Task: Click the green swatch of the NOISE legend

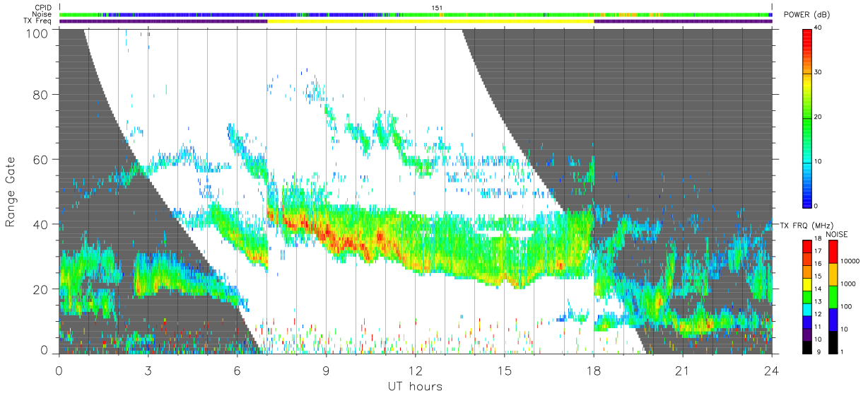Action: tap(834, 296)
